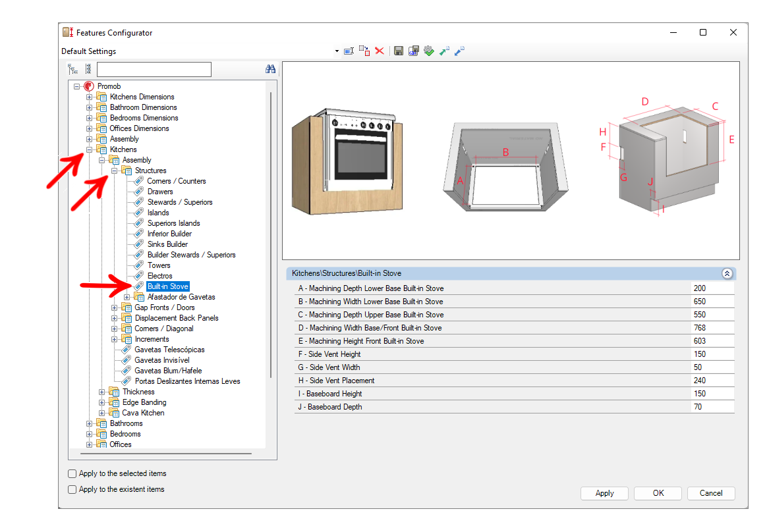The height and width of the screenshot is (532, 767).
Task: Click the tree hierarchy view icon
Action: (x=73, y=69)
